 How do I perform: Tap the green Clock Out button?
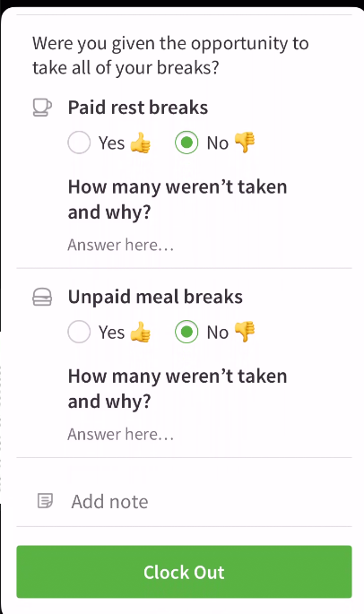click(184, 572)
